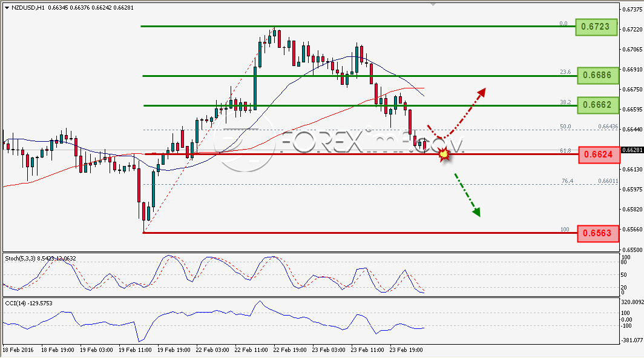Click the 23 Feb 19:00 time axis label

(406, 350)
